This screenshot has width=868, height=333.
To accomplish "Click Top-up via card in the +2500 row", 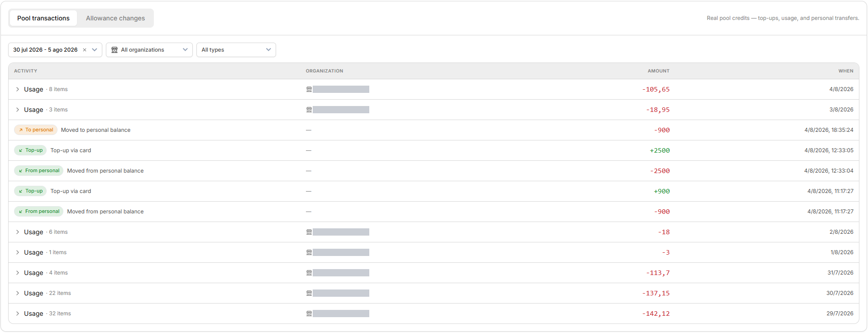I will tap(71, 150).
